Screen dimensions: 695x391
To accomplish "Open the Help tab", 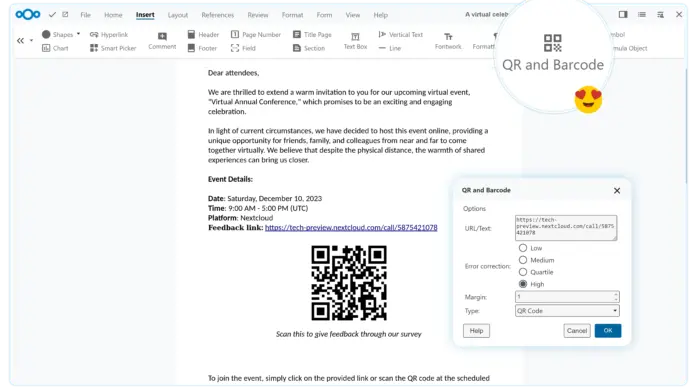I will point(381,15).
